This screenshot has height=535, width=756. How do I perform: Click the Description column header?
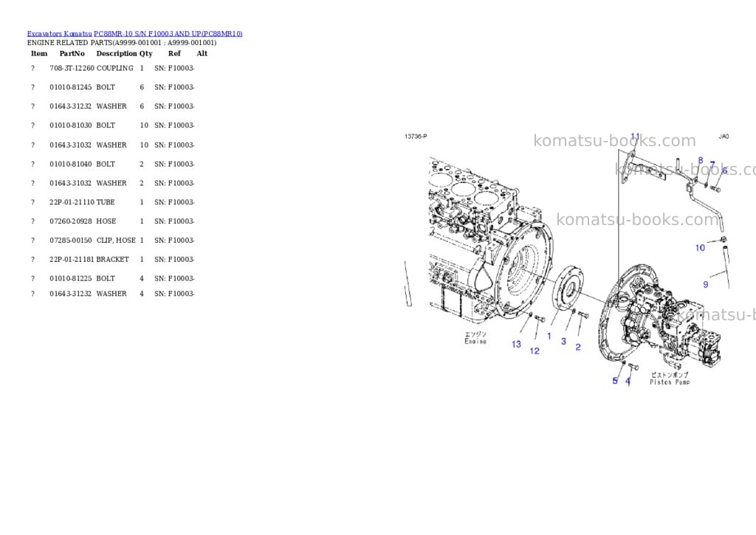117,53
